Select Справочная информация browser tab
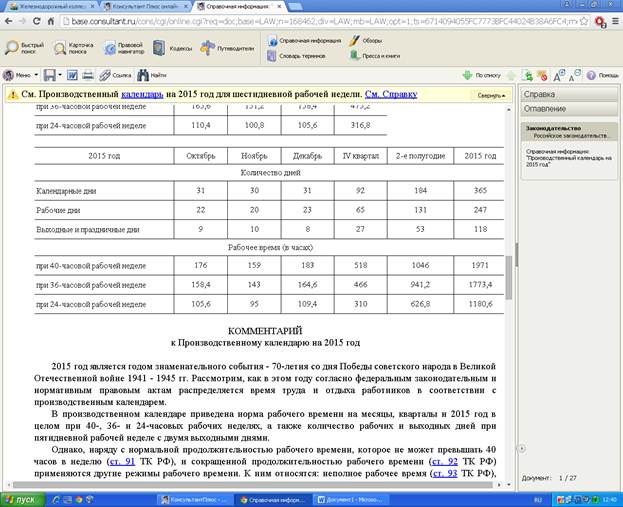 (238, 6)
